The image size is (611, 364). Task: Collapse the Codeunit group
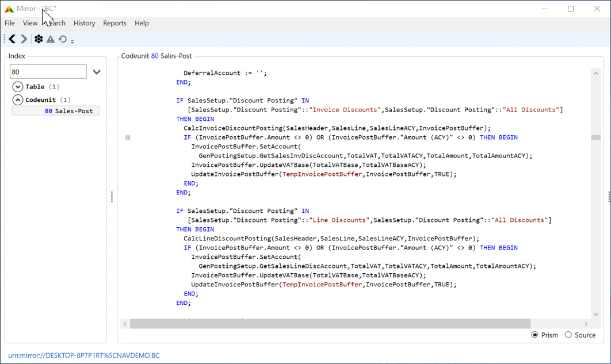17,99
